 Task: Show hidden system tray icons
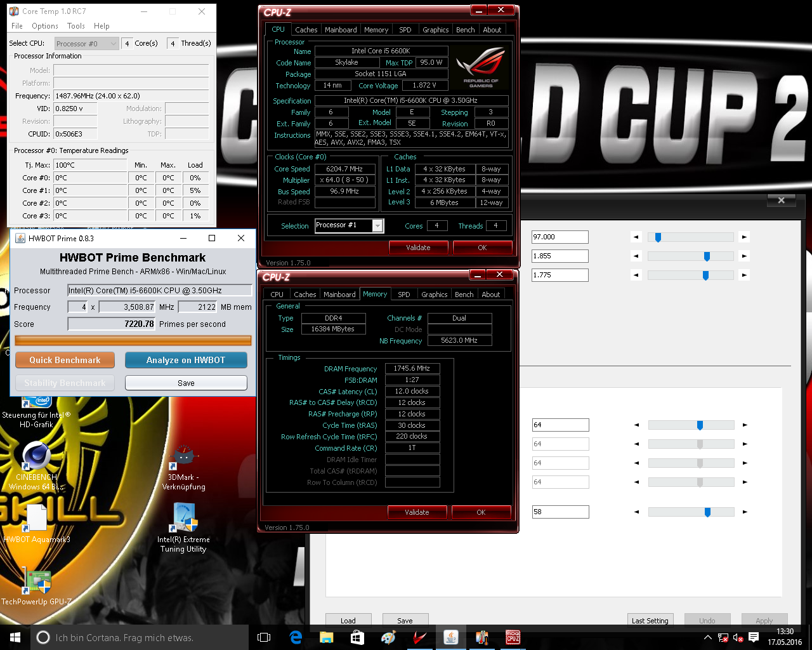[708, 637]
